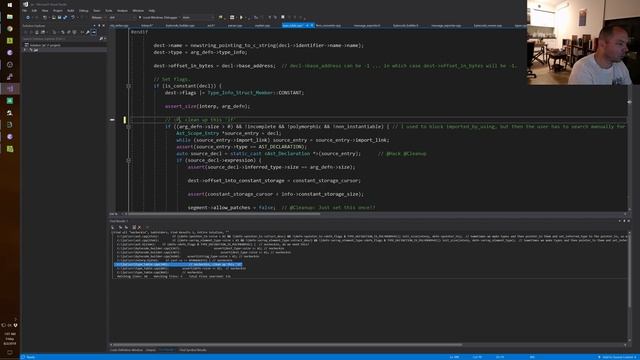Switch to message_exporter.h tab
The height and width of the screenshot is (360, 640).
point(367,26)
